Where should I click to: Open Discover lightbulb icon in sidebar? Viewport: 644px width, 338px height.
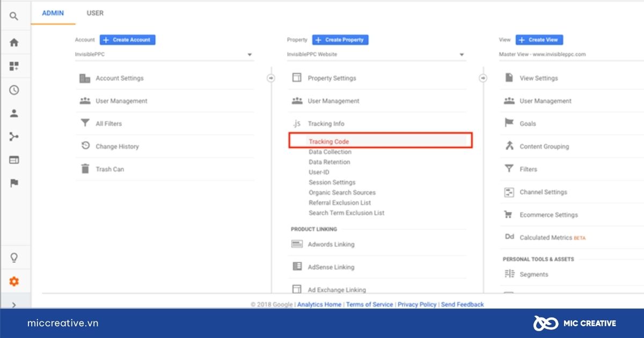point(14,258)
